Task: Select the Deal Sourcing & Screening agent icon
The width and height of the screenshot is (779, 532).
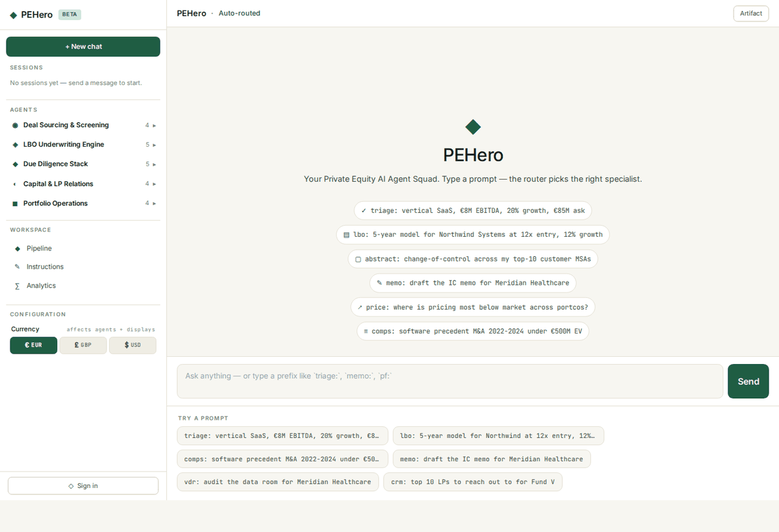Action: [x=14, y=125]
